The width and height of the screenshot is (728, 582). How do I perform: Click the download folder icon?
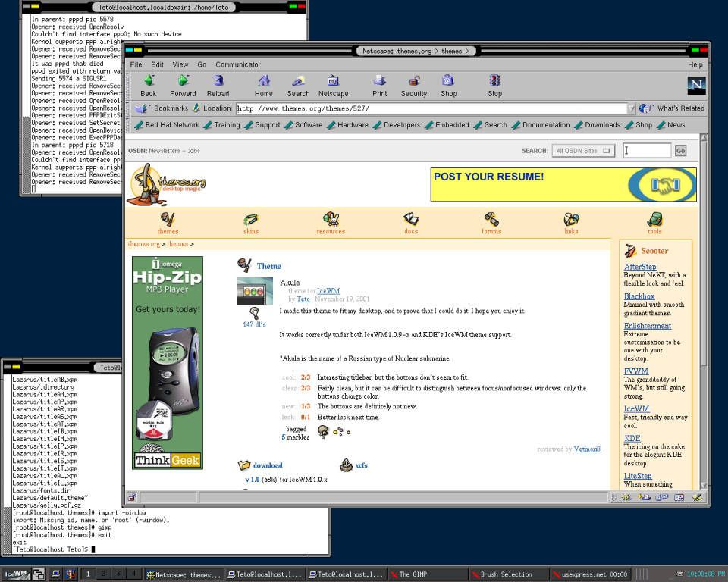[x=243, y=465]
